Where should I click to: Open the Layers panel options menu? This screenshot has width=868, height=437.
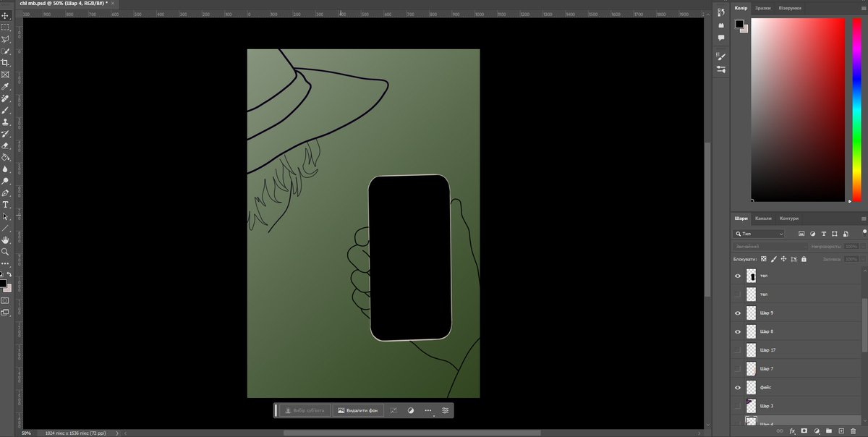(x=863, y=218)
